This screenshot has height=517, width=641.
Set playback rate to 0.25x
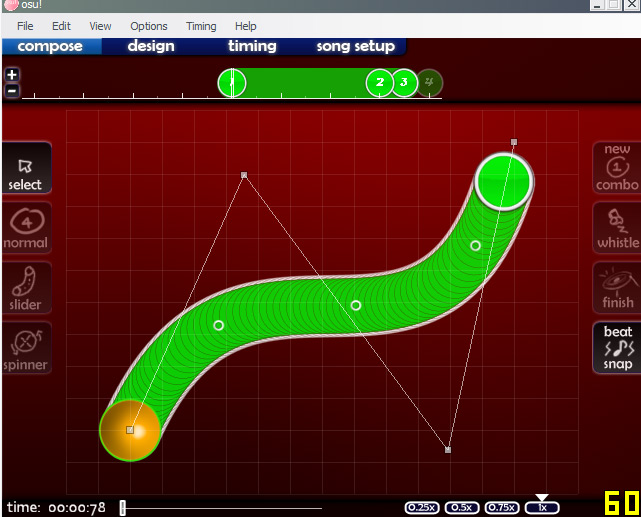point(422,508)
